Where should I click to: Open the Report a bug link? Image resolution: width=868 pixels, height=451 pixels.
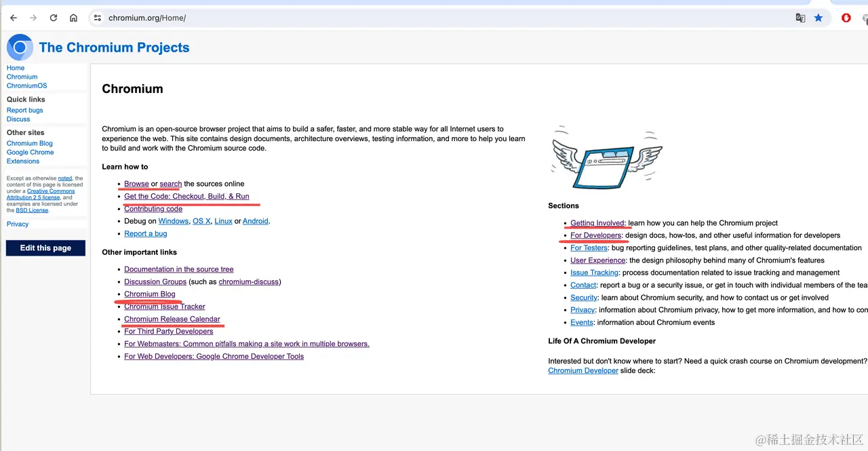coord(146,233)
